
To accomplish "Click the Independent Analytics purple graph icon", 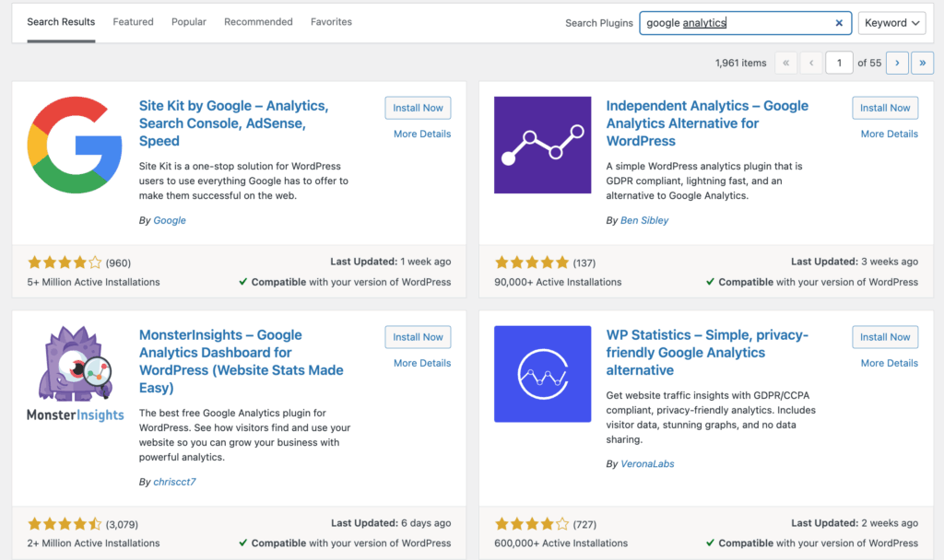I will (x=542, y=145).
